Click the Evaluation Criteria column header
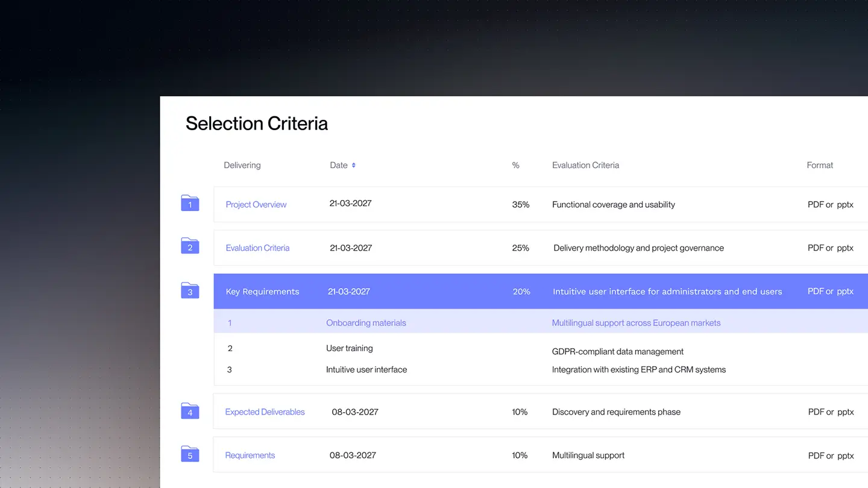 (585, 165)
